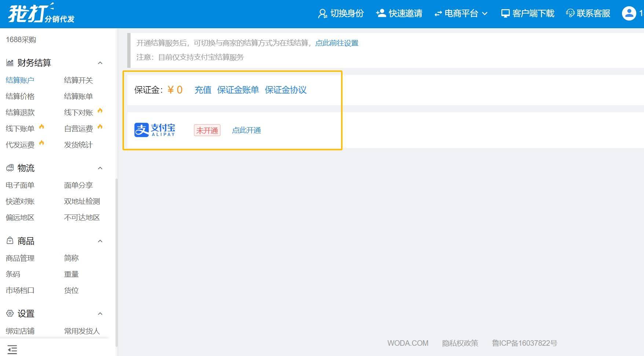Click 充值 to recharge deposit
Image resolution: width=644 pixels, height=356 pixels.
tap(203, 90)
